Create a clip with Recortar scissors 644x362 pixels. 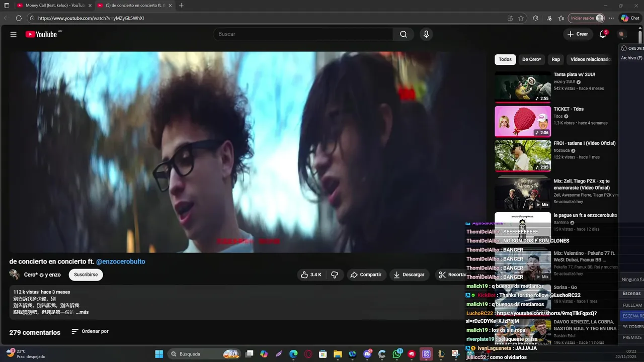pos(452,275)
